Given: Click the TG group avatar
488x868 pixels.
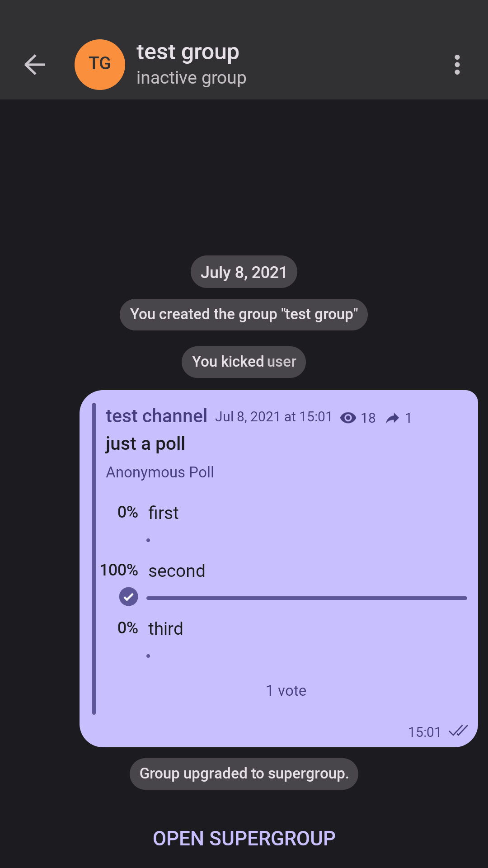Looking at the screenshot, I should point(99,64).
